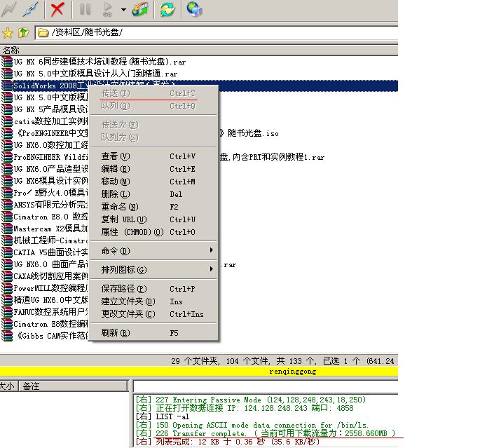Choose 查看(V) in context menu
The width and height of the screenshot is (480, 448).
(x=155, y=156)
